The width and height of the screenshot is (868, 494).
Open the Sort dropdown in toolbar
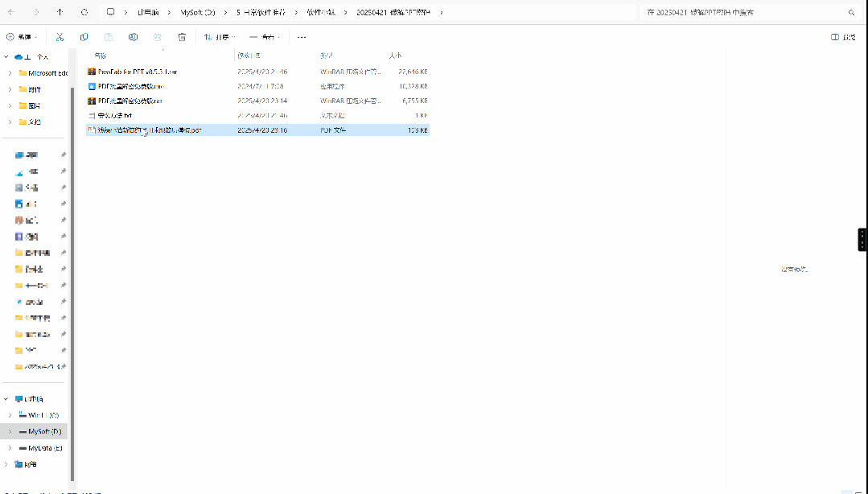(x=218, y=37)
